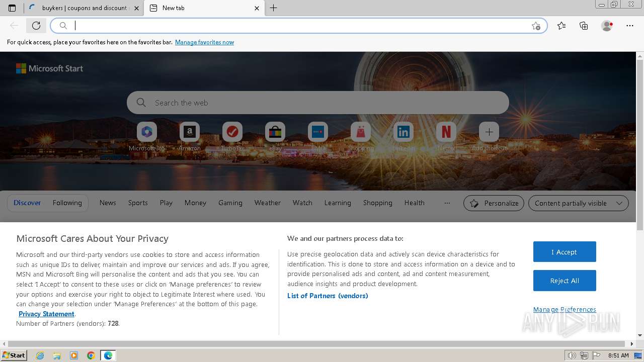Open File Explorer from taskbar
This screenshot has height=362, width=644.
[x=57, y=355]
